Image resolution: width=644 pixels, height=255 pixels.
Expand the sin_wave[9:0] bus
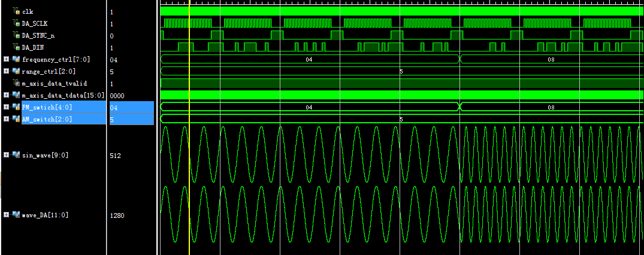pyautogui.click(x=6, y=155)
